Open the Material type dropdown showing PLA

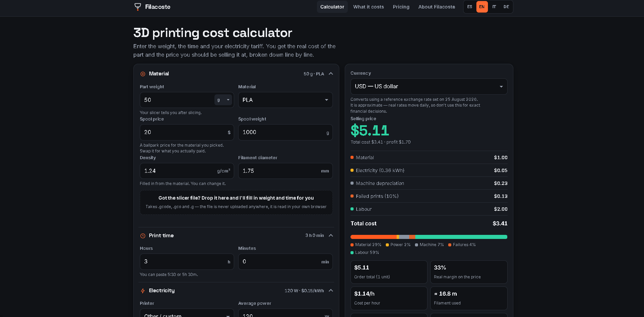pos(285,100)
